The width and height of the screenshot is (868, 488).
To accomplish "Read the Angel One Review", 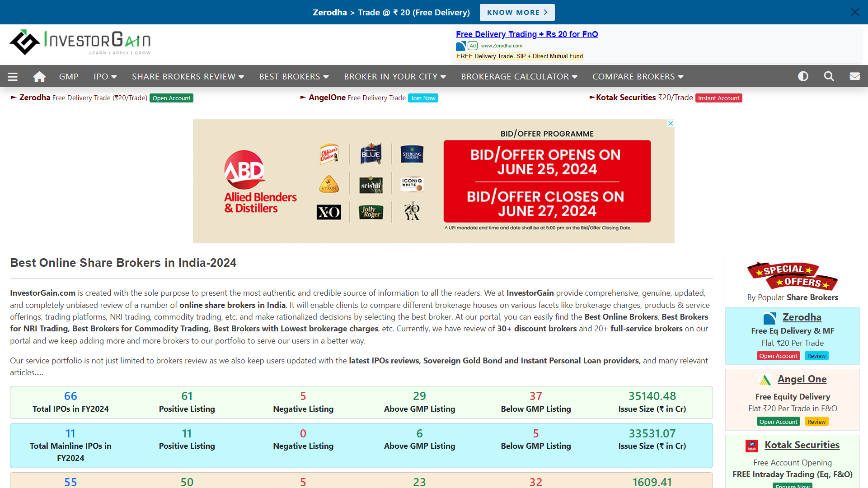I will click(816, 421).
